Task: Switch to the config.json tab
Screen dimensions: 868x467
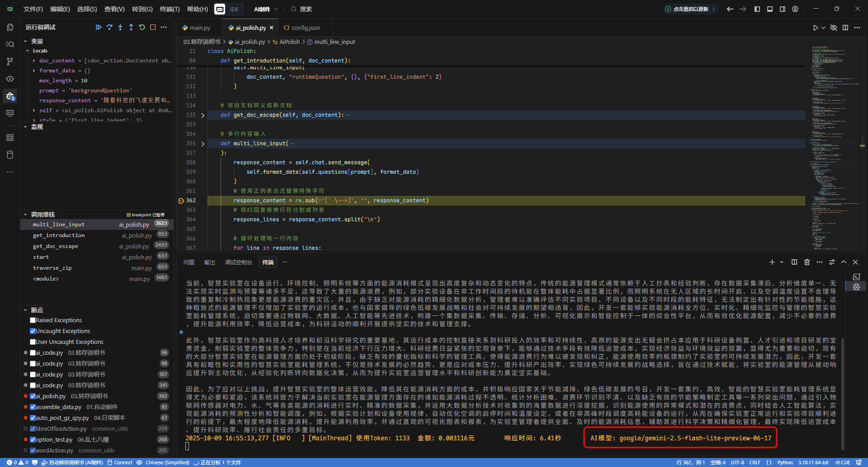Action: [302, 28]
